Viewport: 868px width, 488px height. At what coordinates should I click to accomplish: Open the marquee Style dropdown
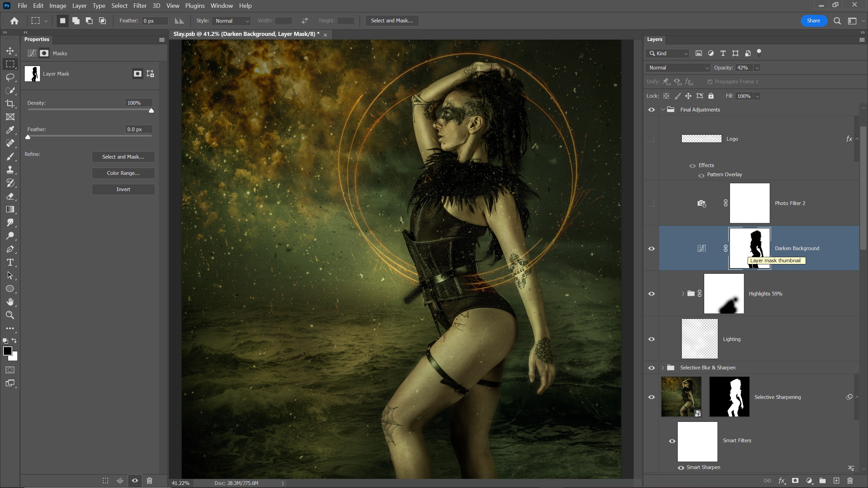tap(232, 21)
